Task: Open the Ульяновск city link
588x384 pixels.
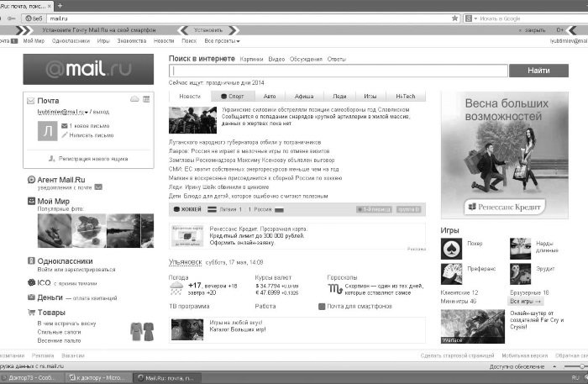Action: click(186, 262)
